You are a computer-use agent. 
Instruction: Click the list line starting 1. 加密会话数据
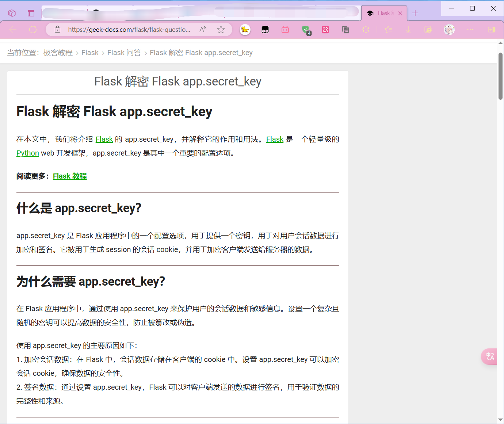(178, 359)
